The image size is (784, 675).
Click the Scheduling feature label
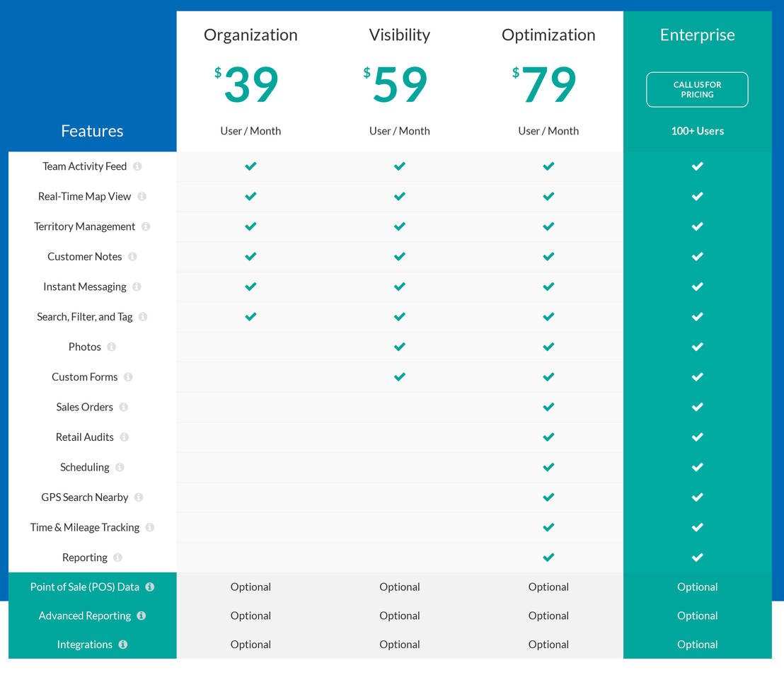(84, 467)
